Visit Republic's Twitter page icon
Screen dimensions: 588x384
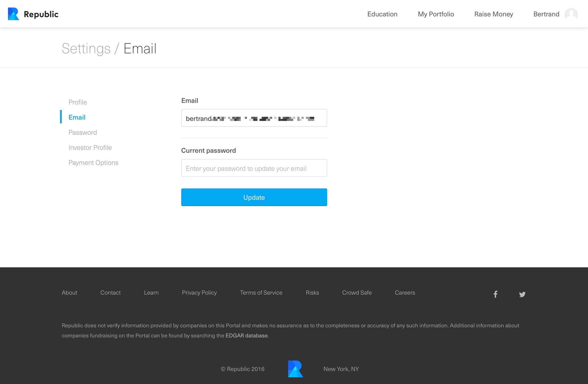[x=522, y=294]
